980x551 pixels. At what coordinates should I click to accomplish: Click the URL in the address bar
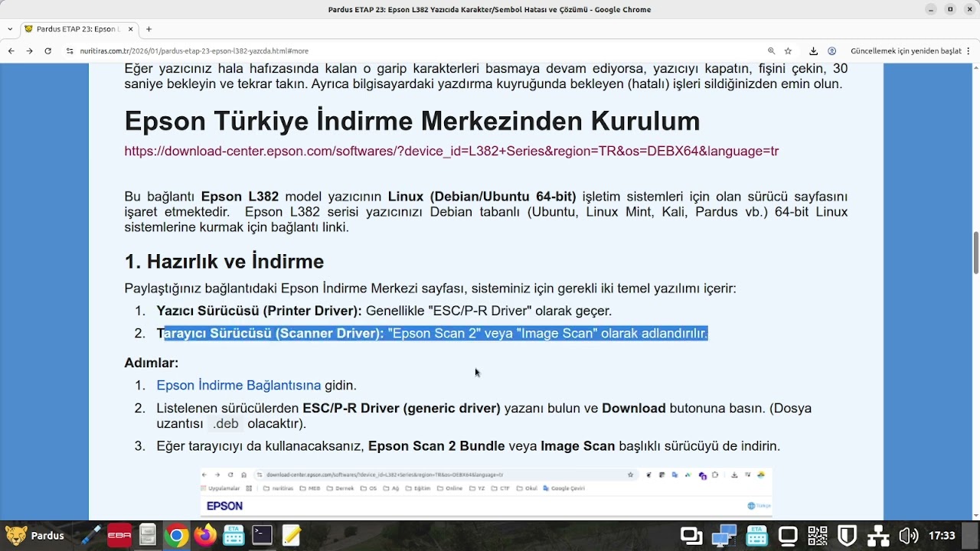pos(194,51)
